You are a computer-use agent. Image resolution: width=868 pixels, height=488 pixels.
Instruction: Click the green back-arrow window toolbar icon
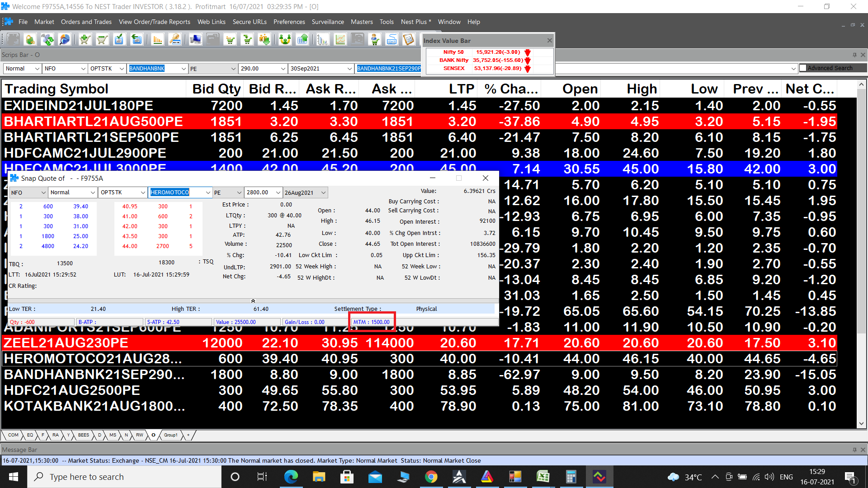click(136, 40)
